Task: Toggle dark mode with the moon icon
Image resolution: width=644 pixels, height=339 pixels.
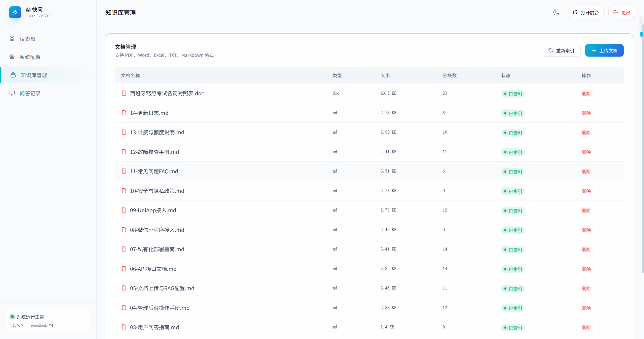Action: [x=556, y=12]
